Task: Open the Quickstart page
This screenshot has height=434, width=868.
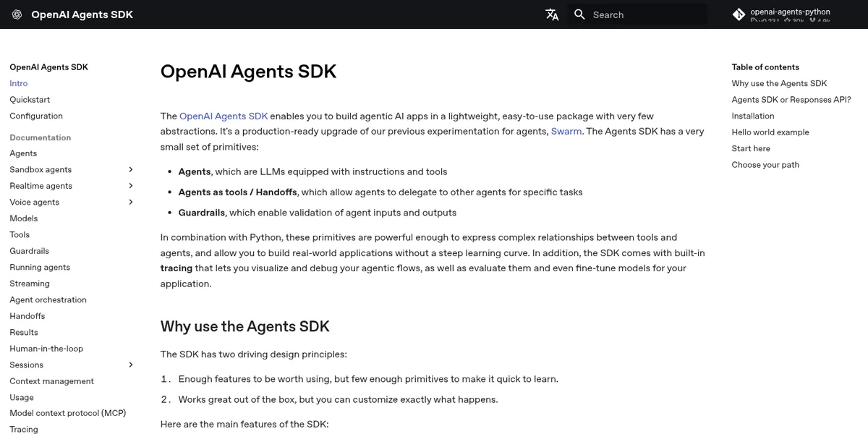Action: point(30,100)
